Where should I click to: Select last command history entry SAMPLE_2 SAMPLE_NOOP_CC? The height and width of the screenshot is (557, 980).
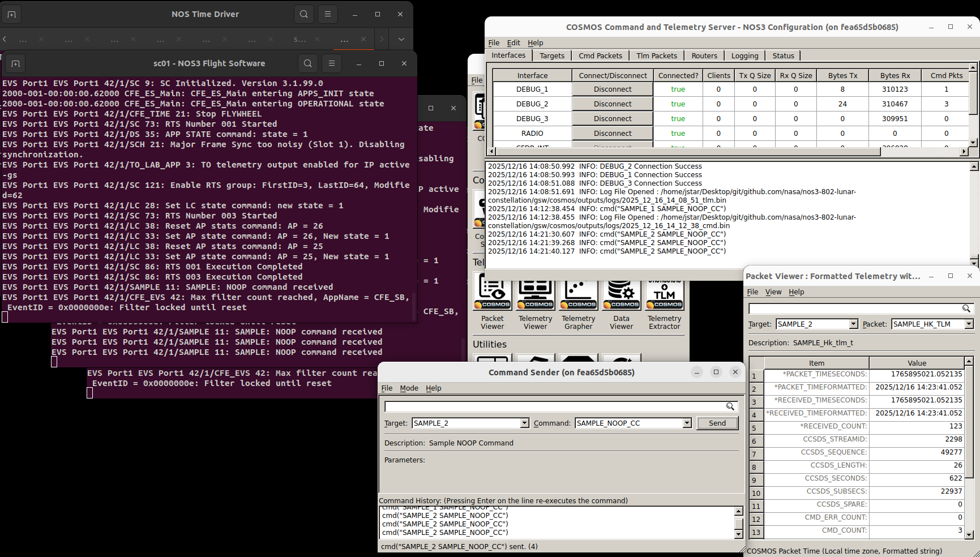(x=445, y=533)
